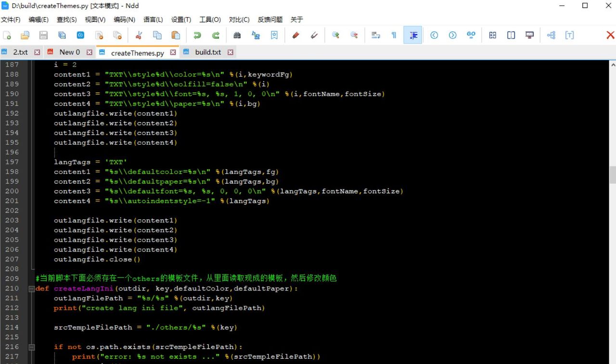Open the 设置(T) menu

click(181, 20)
